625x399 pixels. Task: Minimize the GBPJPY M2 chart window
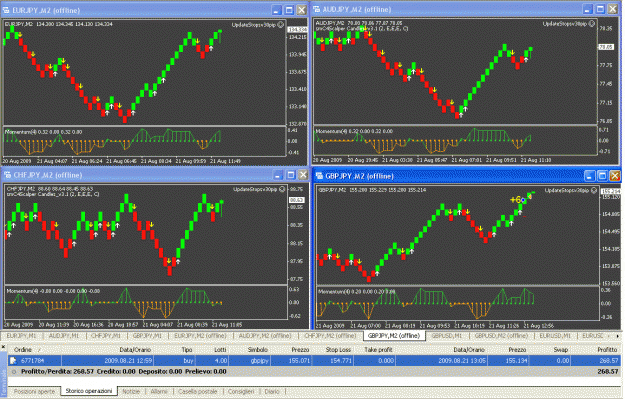point(590,176)
